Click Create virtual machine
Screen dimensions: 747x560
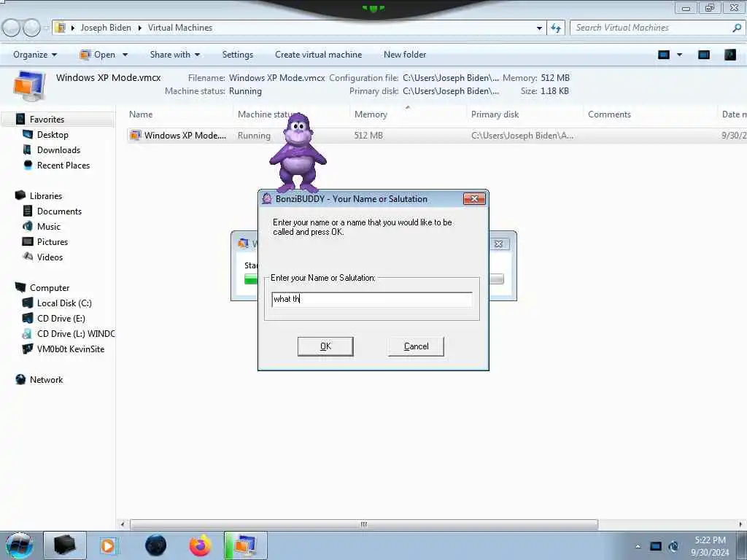pos(318,55)
